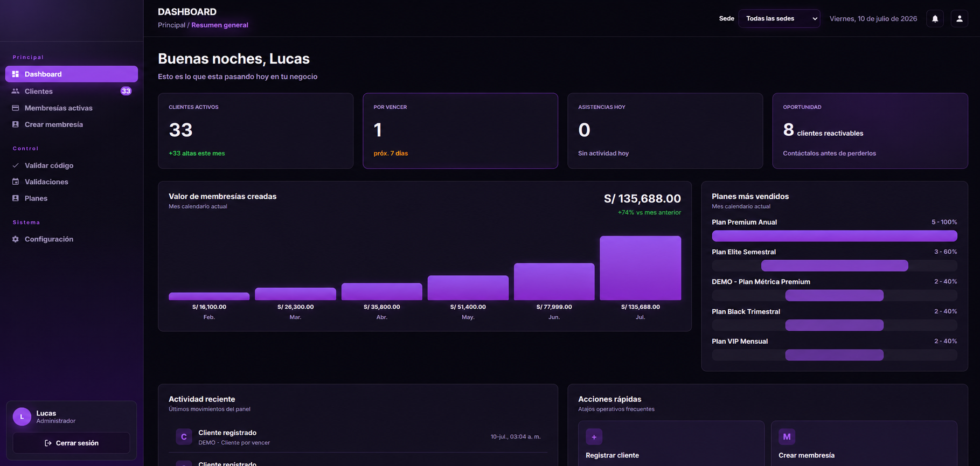Expand the Sede dropdown selector
The image size is (980, 466).
click(779, 18)
